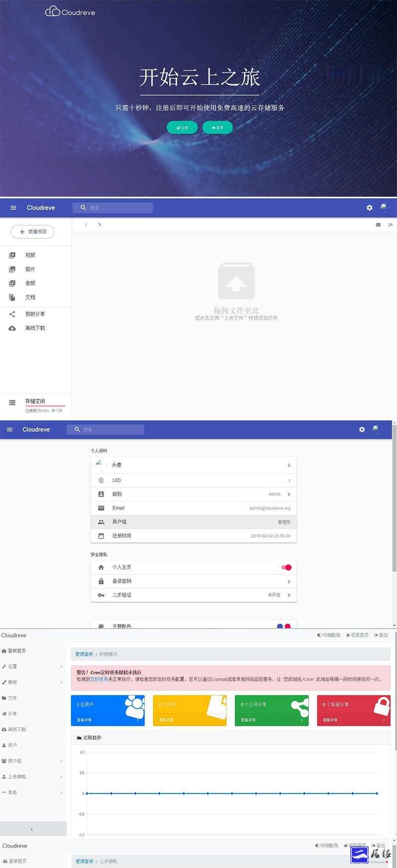Expand the 上传策略 submenu in the admin sidebar
This screenshot has width=397, height=868.
coord(62,777)
